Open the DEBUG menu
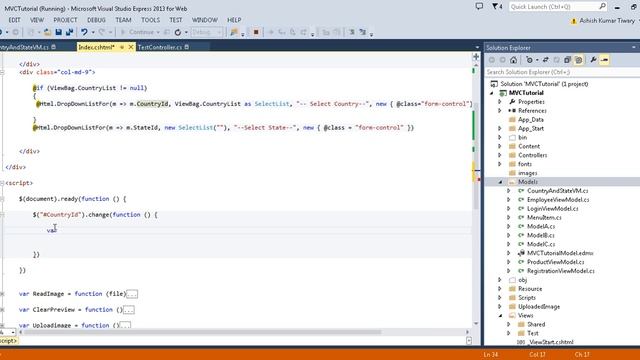The width and height of the screenshot is (640, 360). pos(96,20)
